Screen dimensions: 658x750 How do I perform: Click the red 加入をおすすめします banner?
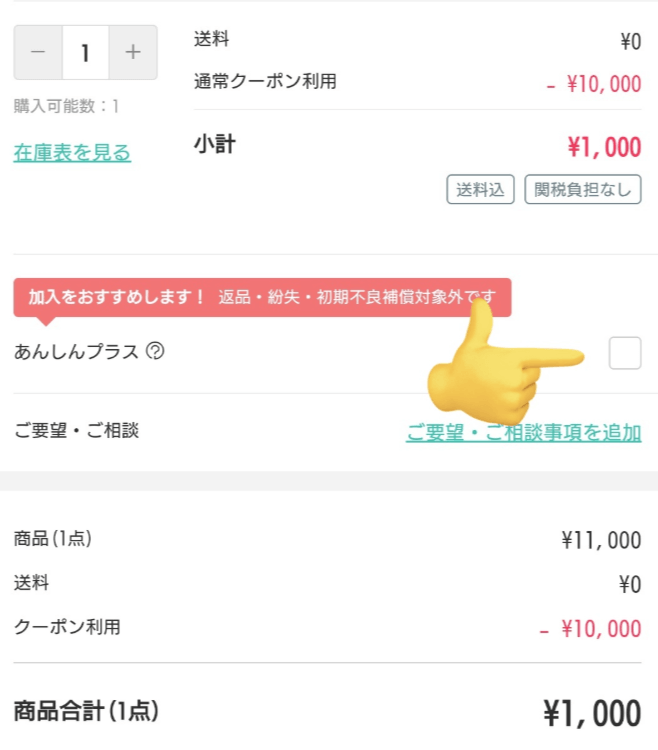(262, 297)
